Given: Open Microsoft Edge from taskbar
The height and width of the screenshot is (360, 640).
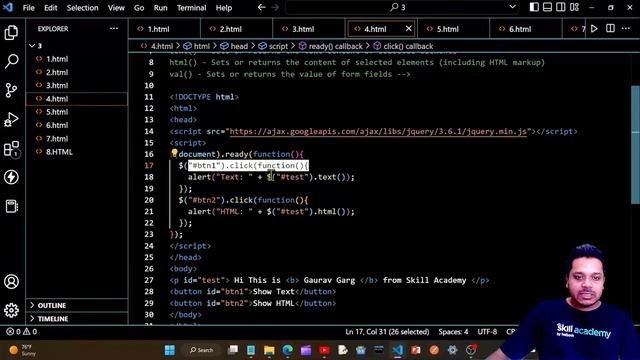Looking at the screenshot, I should [x=288, y=350].
